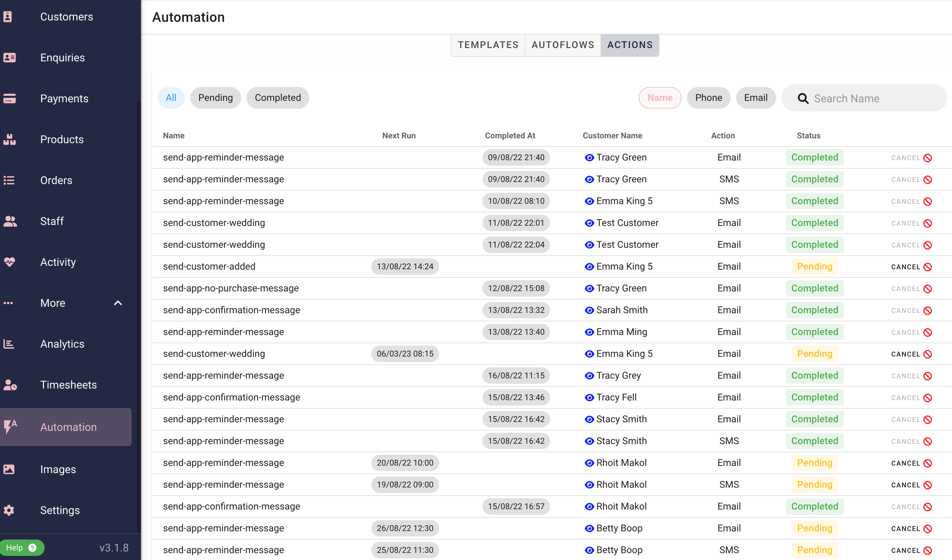Open Activity via the heartbeat icon

(9, 262)
